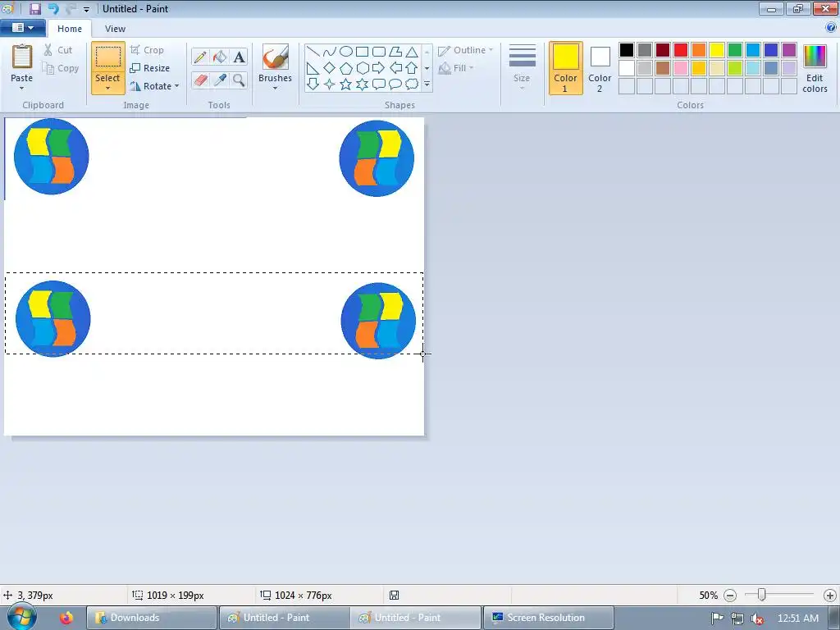Select the Text tool
This screenshot has width=840, height=630.
pyautogui.click(x=239, y=57)
